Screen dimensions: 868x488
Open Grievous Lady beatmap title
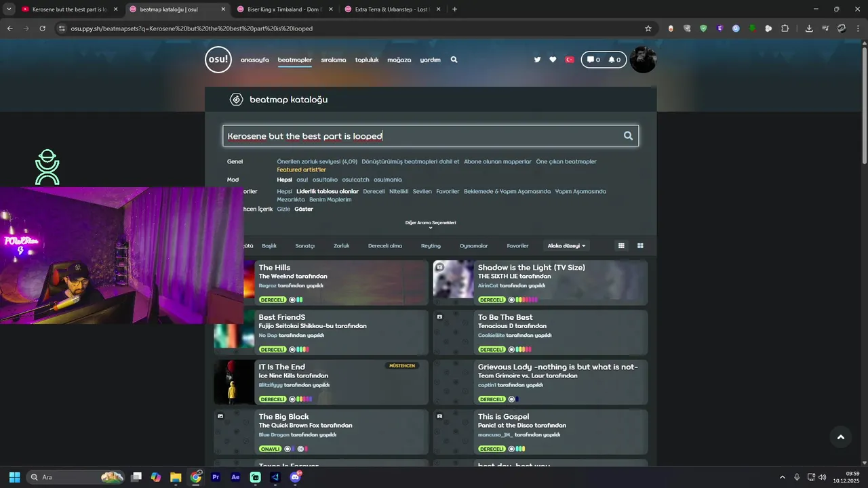[557, 367]
